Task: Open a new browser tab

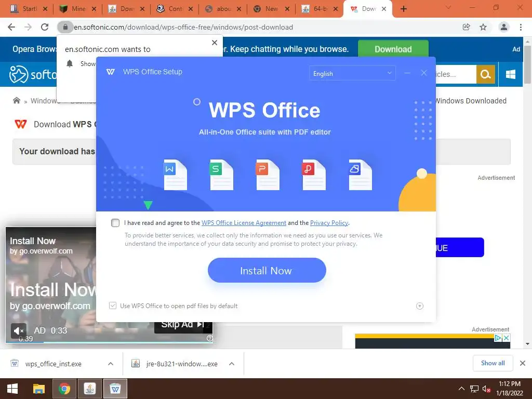Action: click(403, 9)
